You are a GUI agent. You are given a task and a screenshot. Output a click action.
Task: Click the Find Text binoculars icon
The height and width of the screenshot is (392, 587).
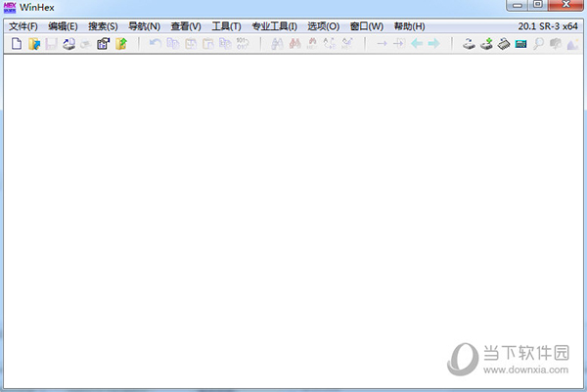click(278, 44)
